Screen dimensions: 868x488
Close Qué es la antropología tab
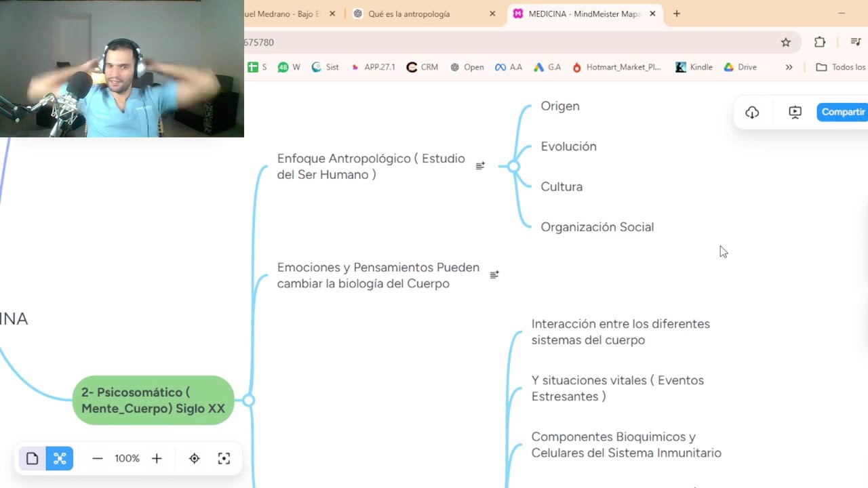pos(492,14)
